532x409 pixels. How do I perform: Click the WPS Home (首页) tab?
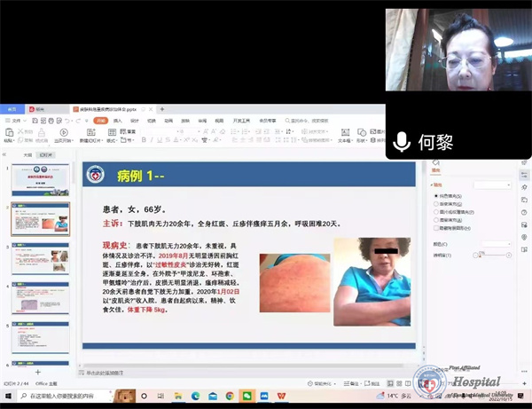pos(12,109)
